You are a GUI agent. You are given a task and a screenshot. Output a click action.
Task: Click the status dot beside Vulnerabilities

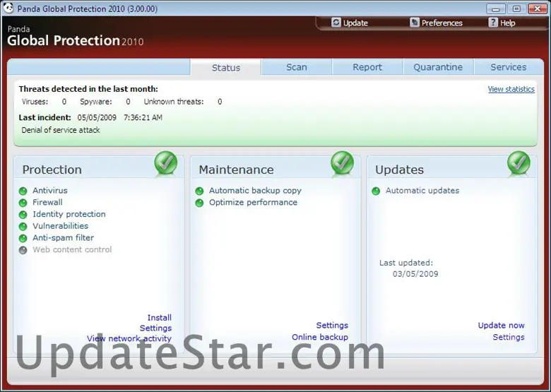tap(23, 227)
